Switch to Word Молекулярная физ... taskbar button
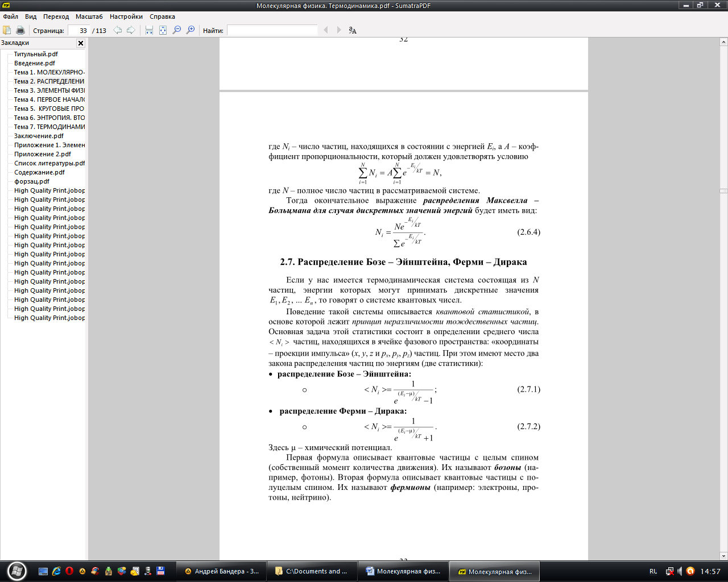This screenshot has height=582, width=728. [403, 571]
